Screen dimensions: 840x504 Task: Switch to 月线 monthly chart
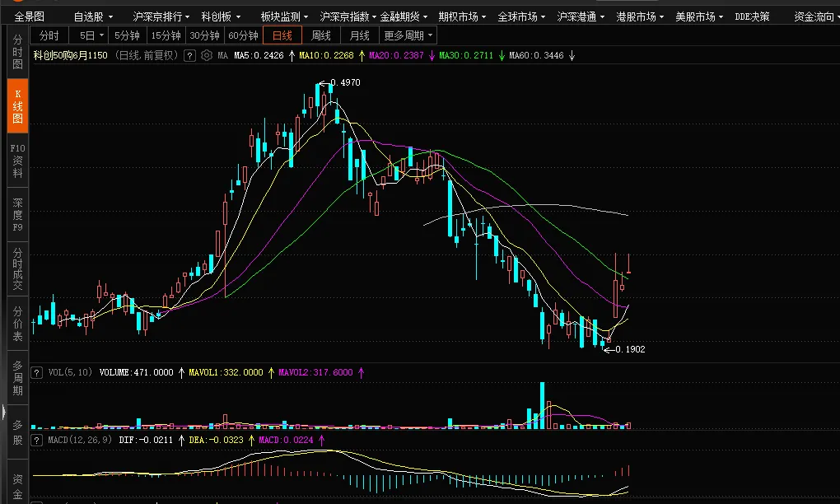pos(359,35)
